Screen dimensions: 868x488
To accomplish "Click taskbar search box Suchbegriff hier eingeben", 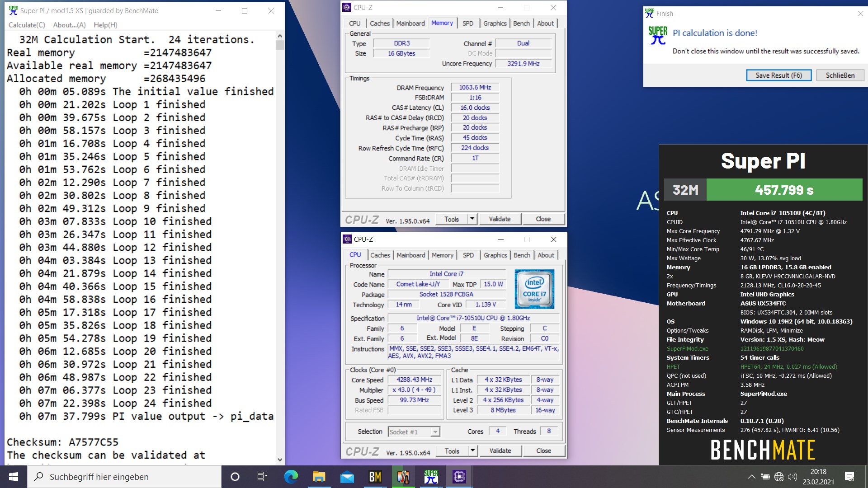I will pos(124,477).
